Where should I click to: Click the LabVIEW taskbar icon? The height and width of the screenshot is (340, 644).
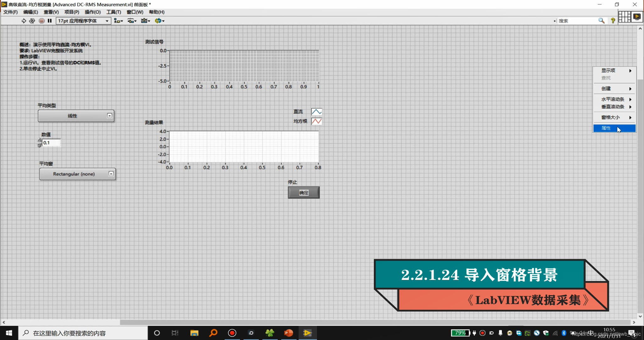point(308,333)
